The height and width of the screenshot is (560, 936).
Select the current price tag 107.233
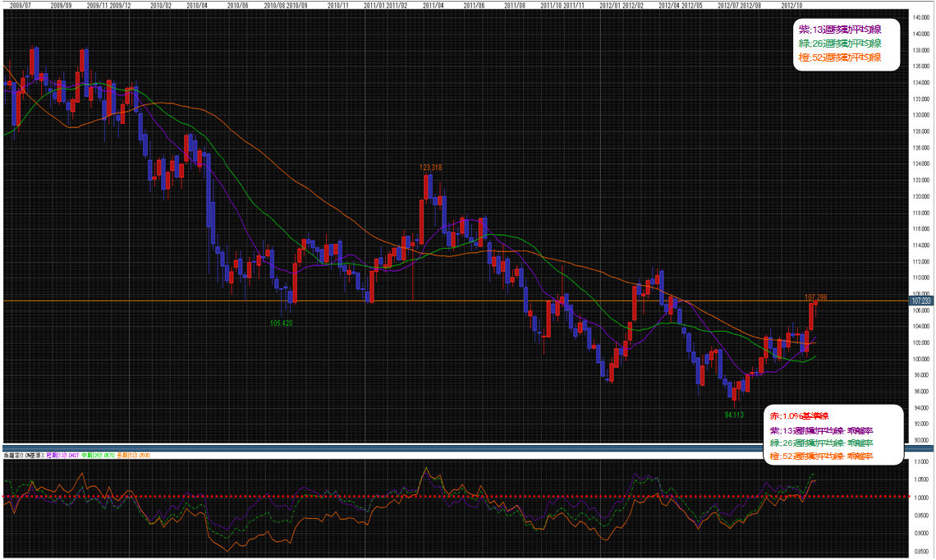pyautogui.click(x=921, y=301)
